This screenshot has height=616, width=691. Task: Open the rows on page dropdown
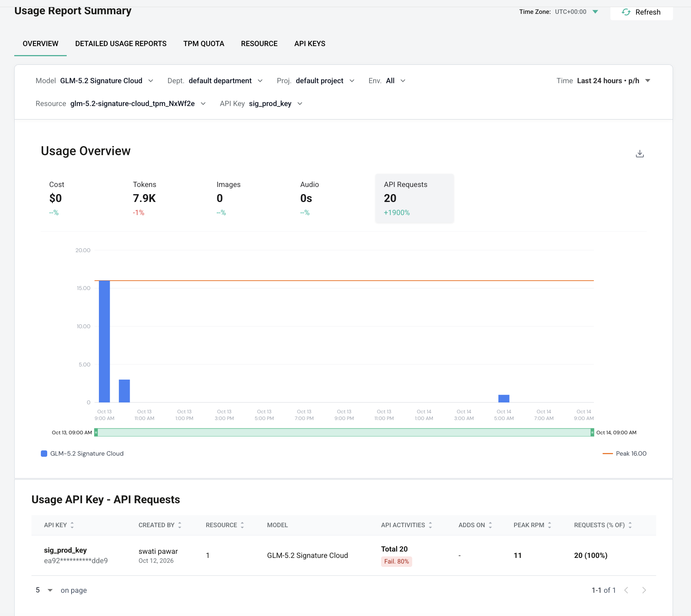coord(44,590)
